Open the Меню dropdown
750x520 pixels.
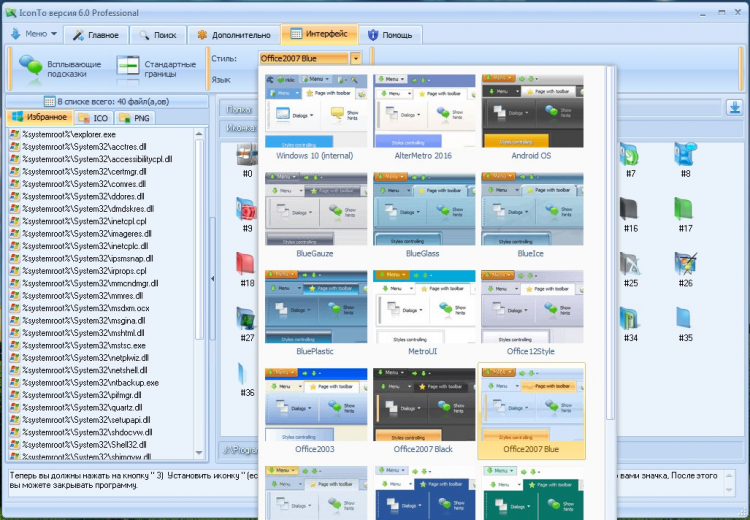34,34
